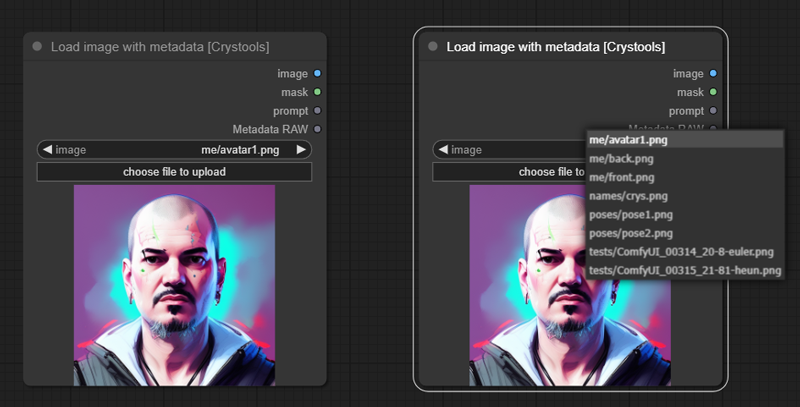Viewport: 800px width, 407px height.
Task: Choose poses/pose2.png in the file list
Action: 630,232
